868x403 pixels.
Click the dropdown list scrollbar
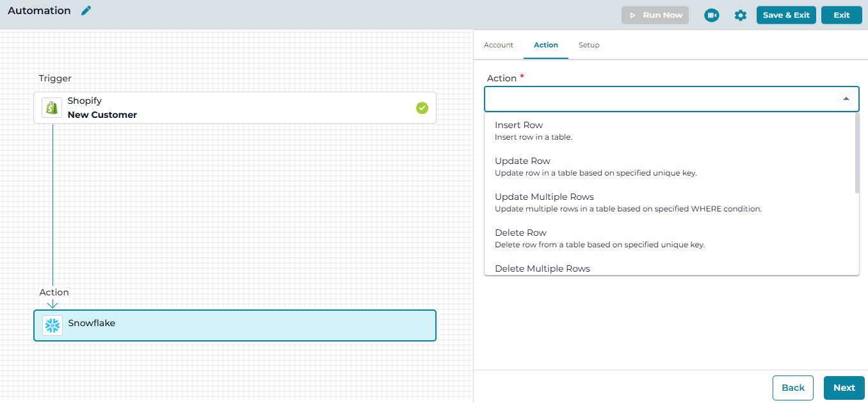[x=857, y=154]
